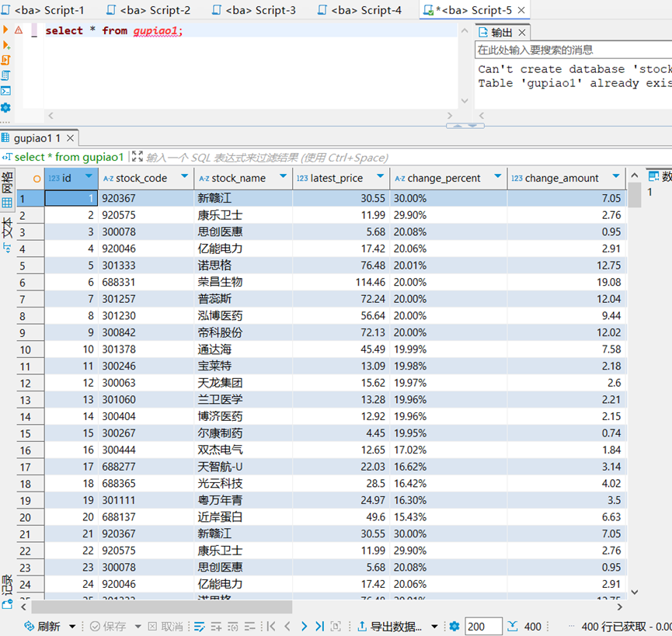The image size is (672, 636).
Task: Click the fetch size settings gear icon
Action: click(x=454, y=626)
